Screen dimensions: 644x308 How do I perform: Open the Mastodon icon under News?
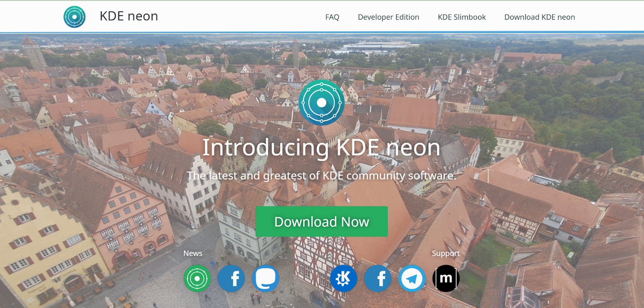(x=266, y=278)
